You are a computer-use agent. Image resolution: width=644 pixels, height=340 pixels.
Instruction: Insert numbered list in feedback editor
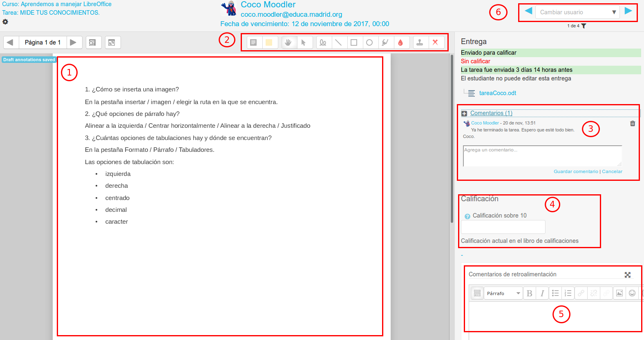568,293
